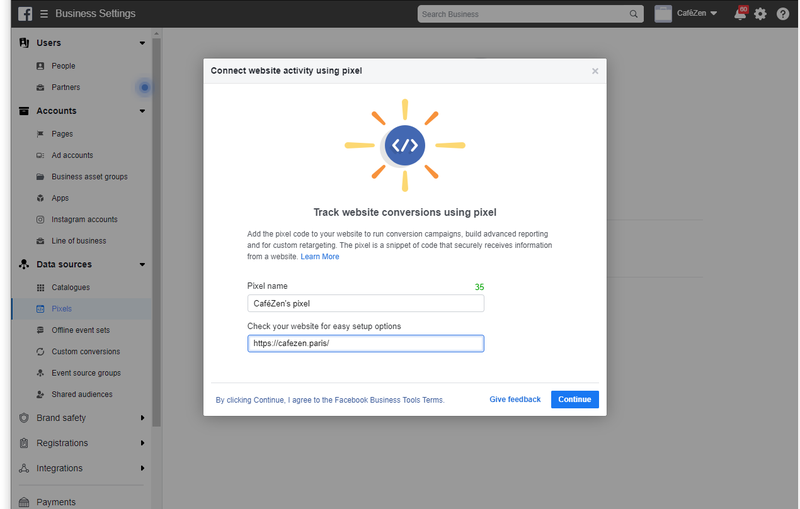Click the Users section icon

[x=24, y=43]
